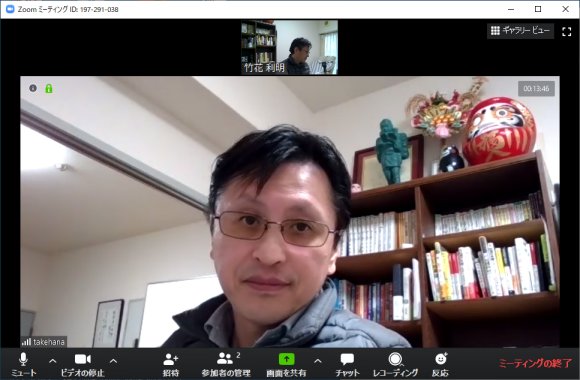Click green encryption lock icon
This screenshot has height=380, width=580.
pos(49,88)
